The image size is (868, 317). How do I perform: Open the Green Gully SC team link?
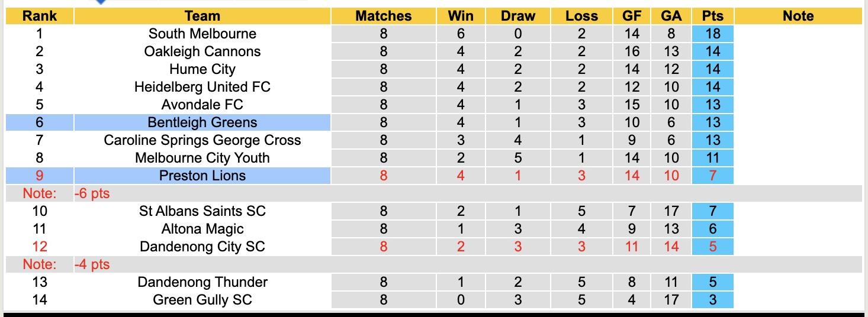coord(202,300)
